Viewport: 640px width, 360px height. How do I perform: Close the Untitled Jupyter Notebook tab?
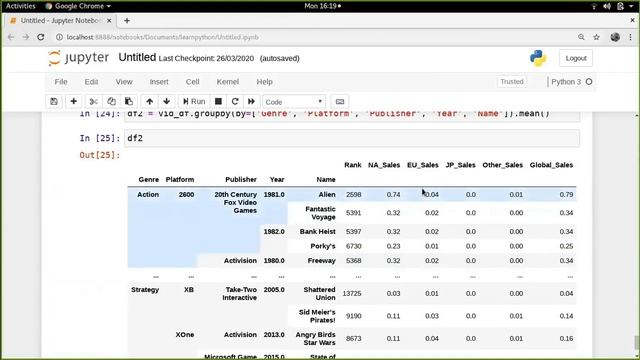(109, 20)
